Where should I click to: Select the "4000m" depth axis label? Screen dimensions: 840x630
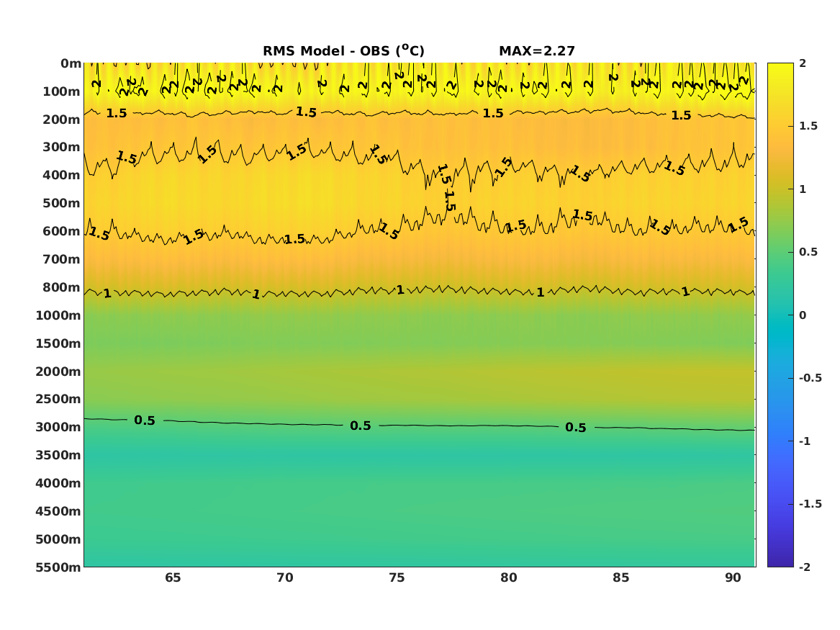pyautogui.click(x=58, y=483)
